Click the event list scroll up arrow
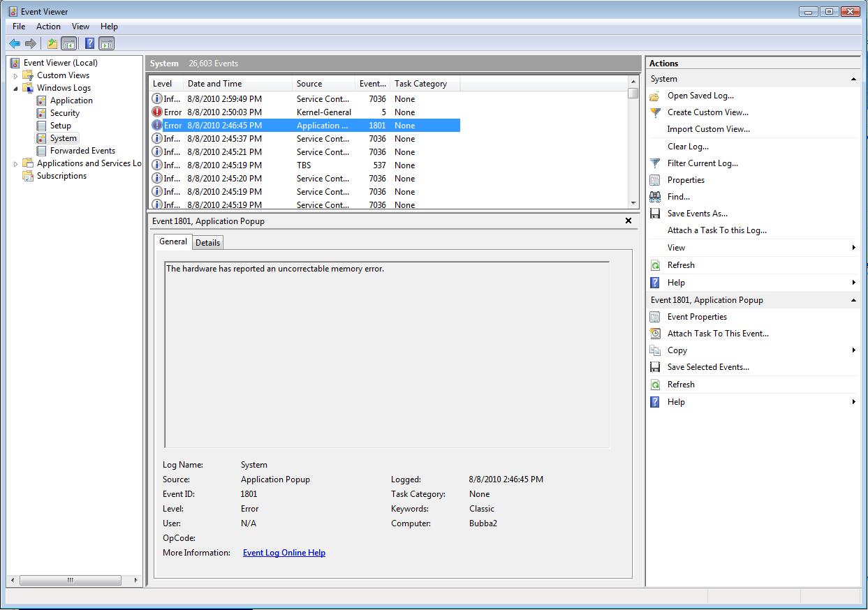 tap(633, 82)
